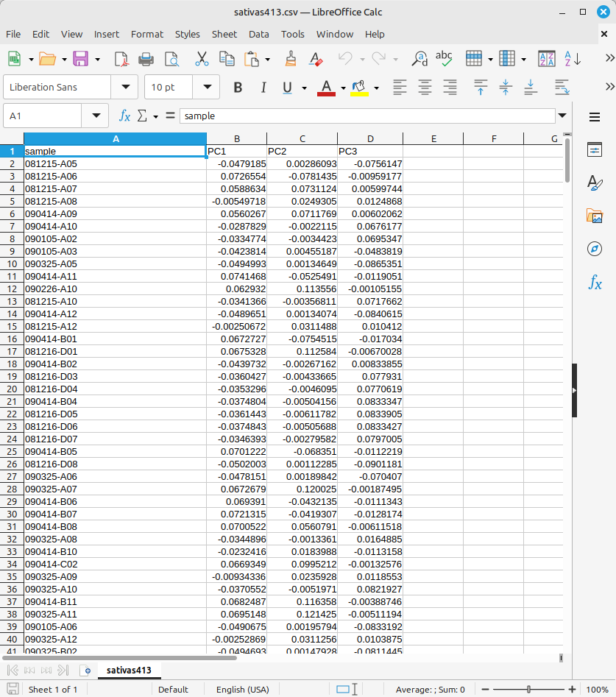The height and width of the screenshot is (697, 616).
Task: Open the Gallery panel in sidebar
Action: (595, 216)
